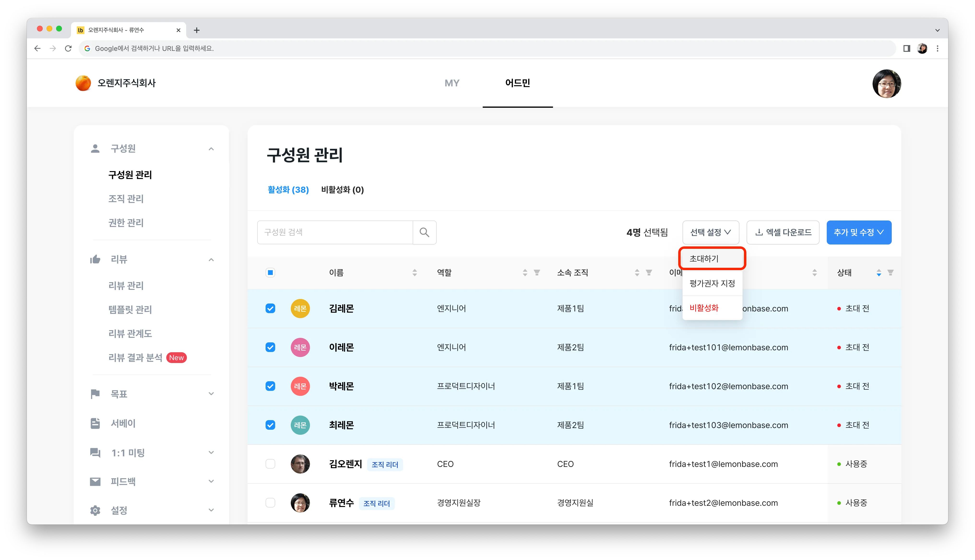The height and width of the screenshot is (560, 975).
Task: Open browser side panel icon
Action: [x=907, y=48]
